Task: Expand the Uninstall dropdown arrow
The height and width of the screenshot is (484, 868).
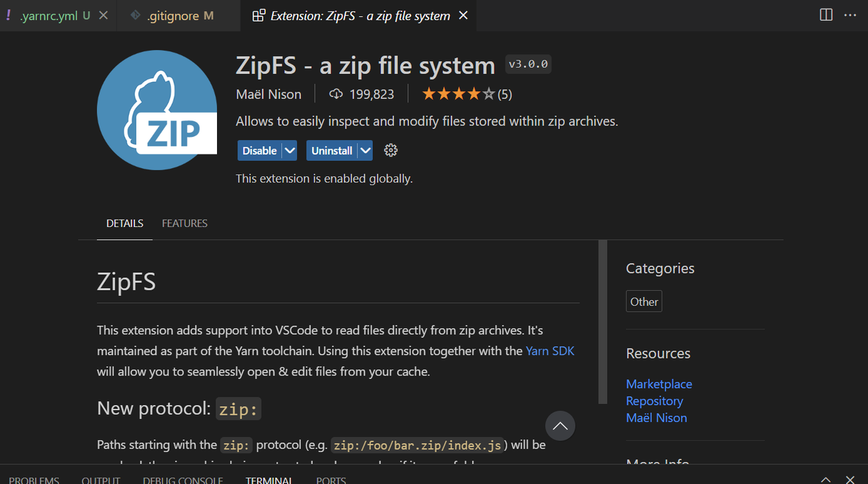Action: (x=366, y=150)
